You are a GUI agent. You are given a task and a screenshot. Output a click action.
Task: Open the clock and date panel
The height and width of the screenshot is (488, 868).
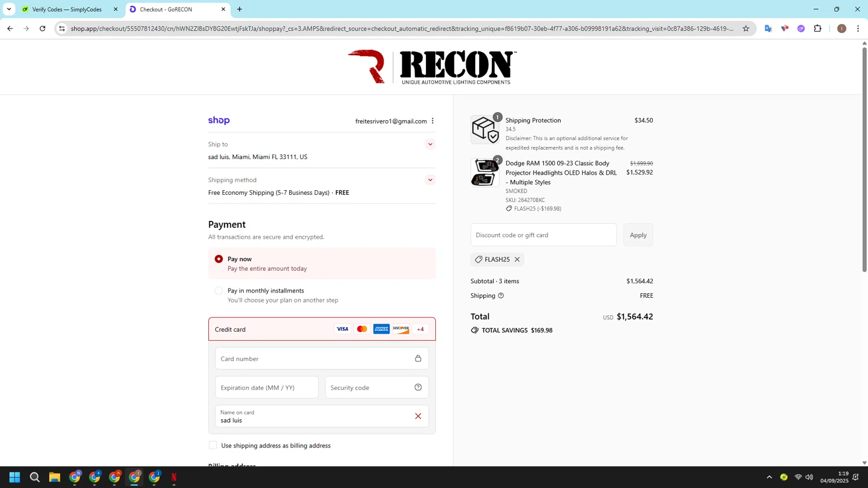coord(834,477)
